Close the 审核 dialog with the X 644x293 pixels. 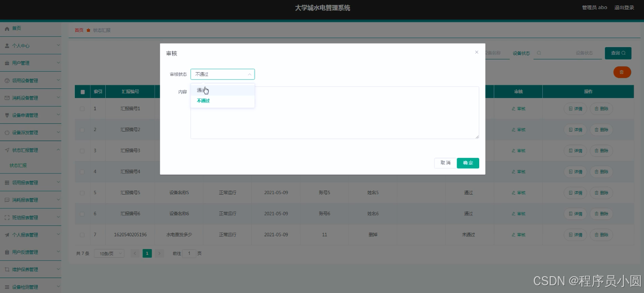pyautogui.click(x=477, y=52)
